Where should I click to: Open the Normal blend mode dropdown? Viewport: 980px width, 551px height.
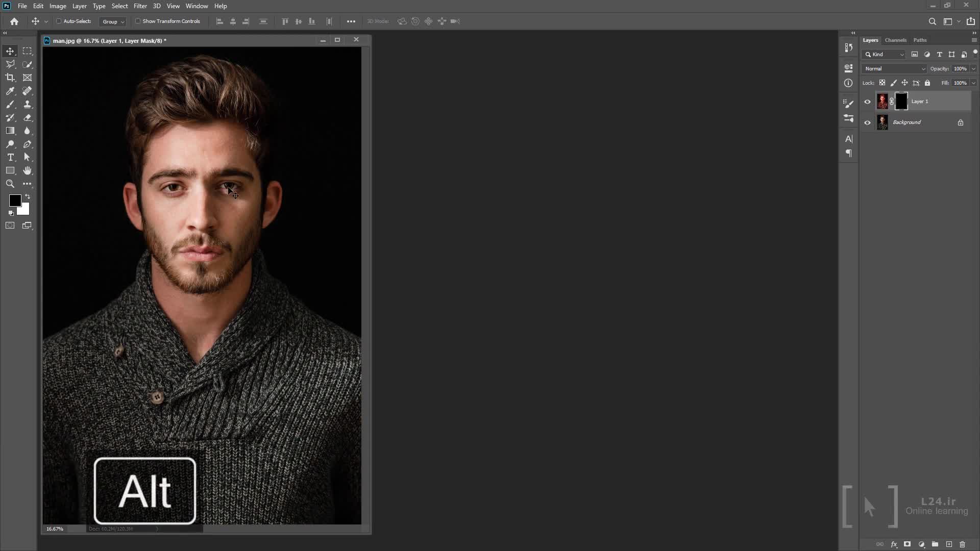tap(894, 68)
